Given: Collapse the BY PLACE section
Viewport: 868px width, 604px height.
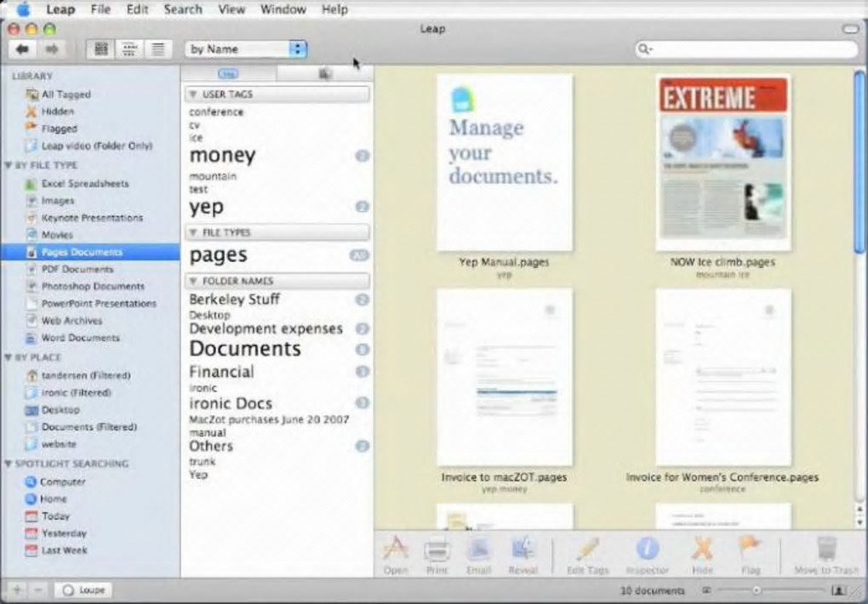Looking at the screenshot, I should [x=9, y=357].
